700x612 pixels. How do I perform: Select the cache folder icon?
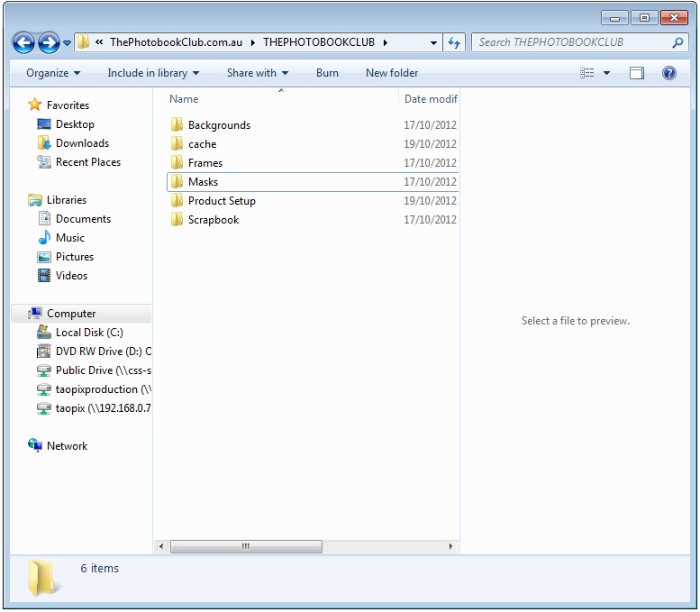click(177, 143)
